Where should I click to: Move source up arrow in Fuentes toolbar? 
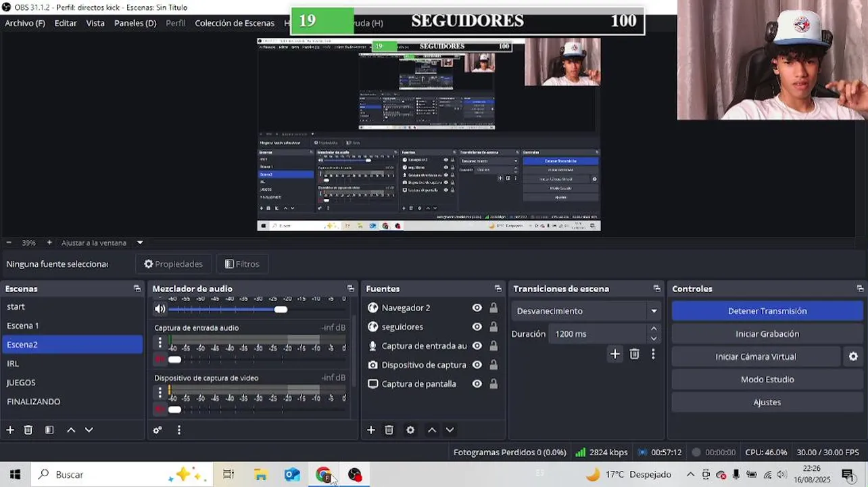coord(432,430)
